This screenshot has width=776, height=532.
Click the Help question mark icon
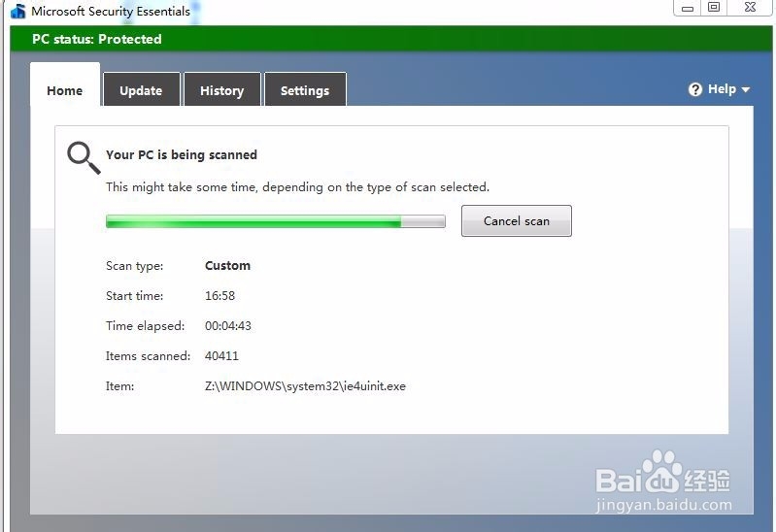coord(694,89)
